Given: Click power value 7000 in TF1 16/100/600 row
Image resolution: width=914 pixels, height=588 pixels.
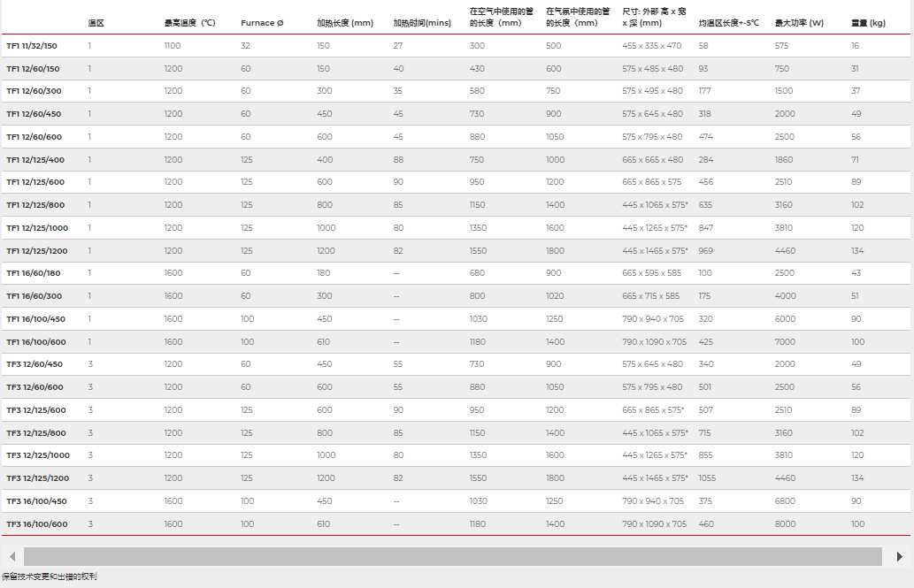Looking at the screenshot, I should click(785, 342).
